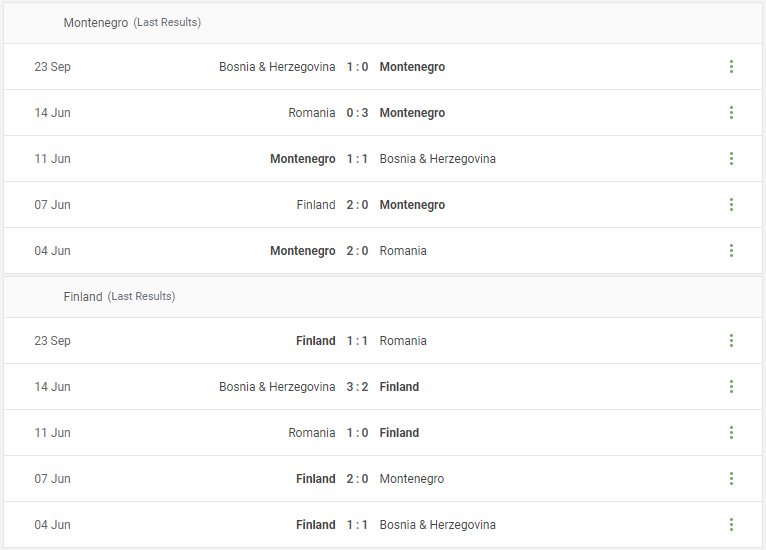Click bold Finland in the 3:2 match row
Screen dimensions: 766x550
pos(399,387)
